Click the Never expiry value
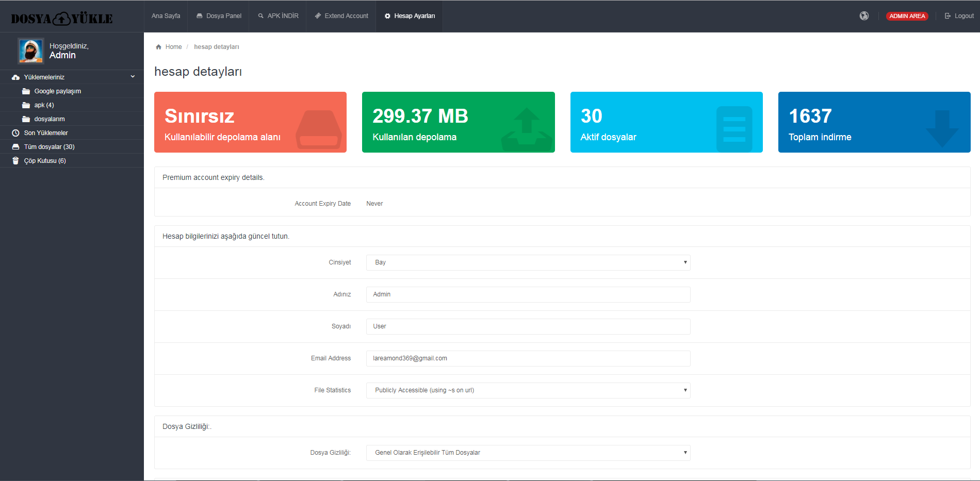 point(374,204)
